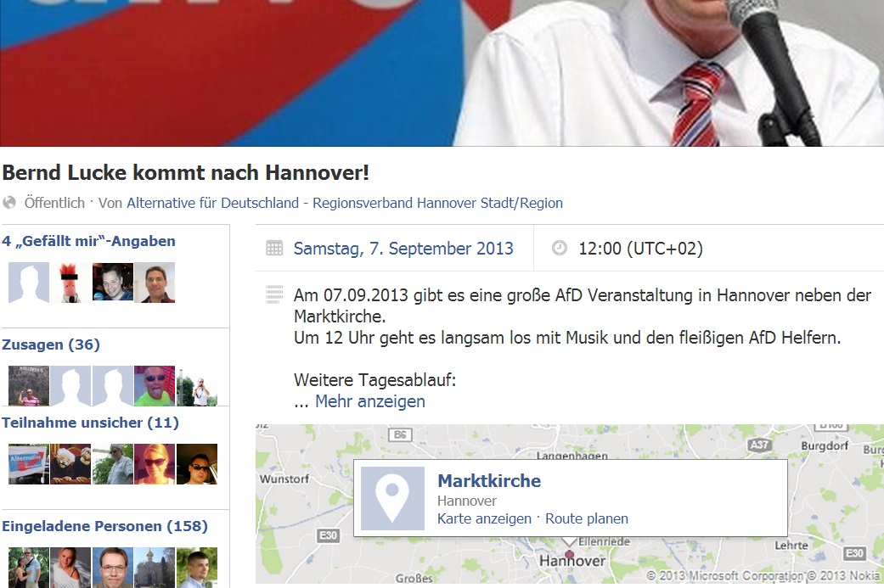
Task: Open the AfD Regionsverband Hannover organizer page
Action: click(x=345, y=203)
